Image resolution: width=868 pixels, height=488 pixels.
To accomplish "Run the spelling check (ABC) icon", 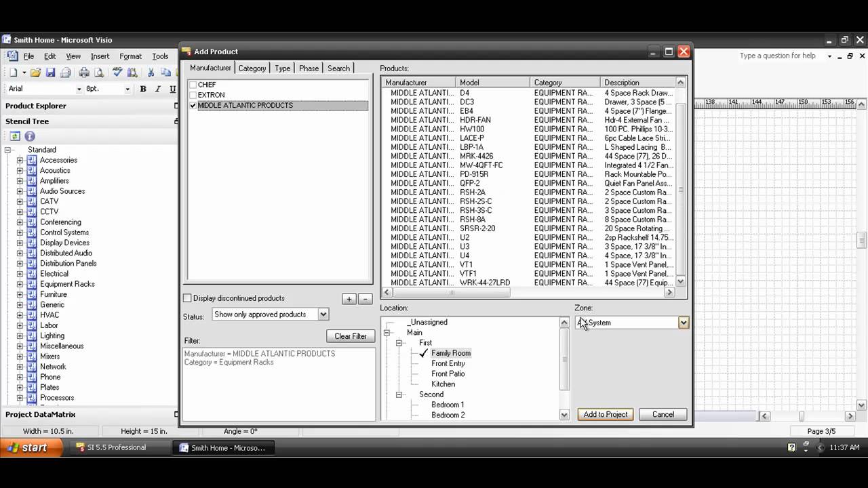I will (117, 73).
